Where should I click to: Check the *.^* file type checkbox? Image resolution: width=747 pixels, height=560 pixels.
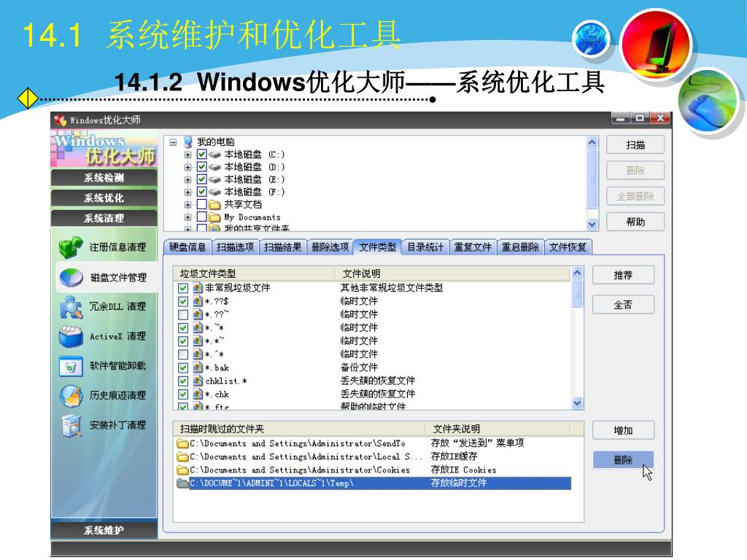(x=183, y=354)
